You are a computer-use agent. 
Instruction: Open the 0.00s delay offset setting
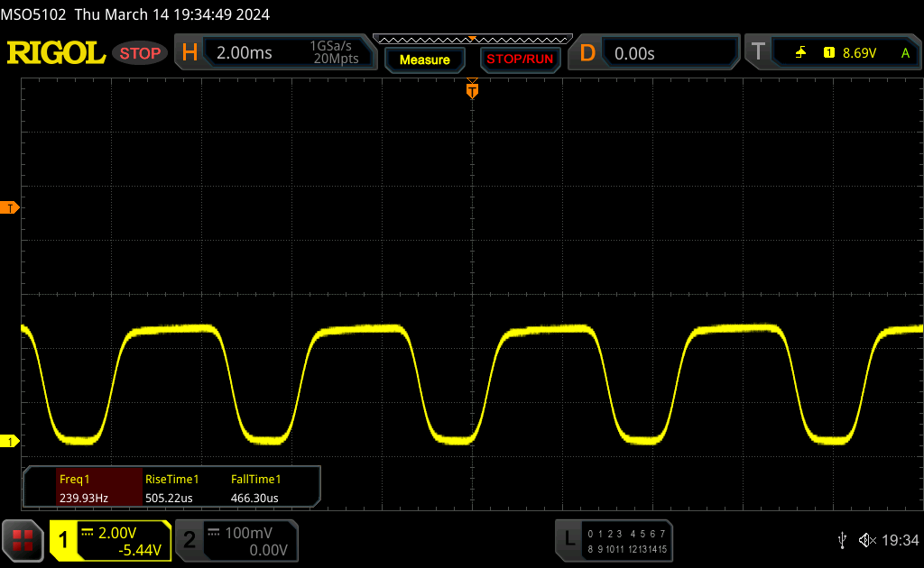(670, 53)
